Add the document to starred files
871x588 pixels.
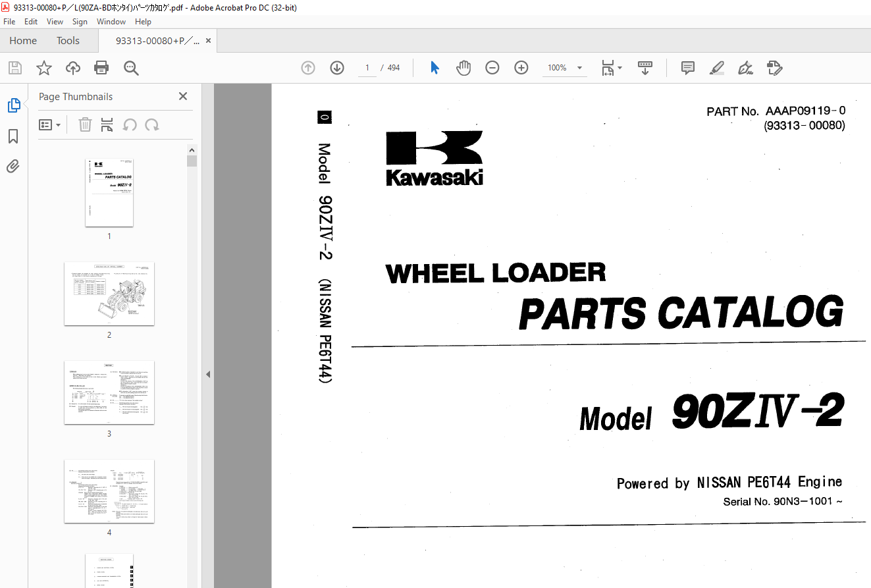43,68
